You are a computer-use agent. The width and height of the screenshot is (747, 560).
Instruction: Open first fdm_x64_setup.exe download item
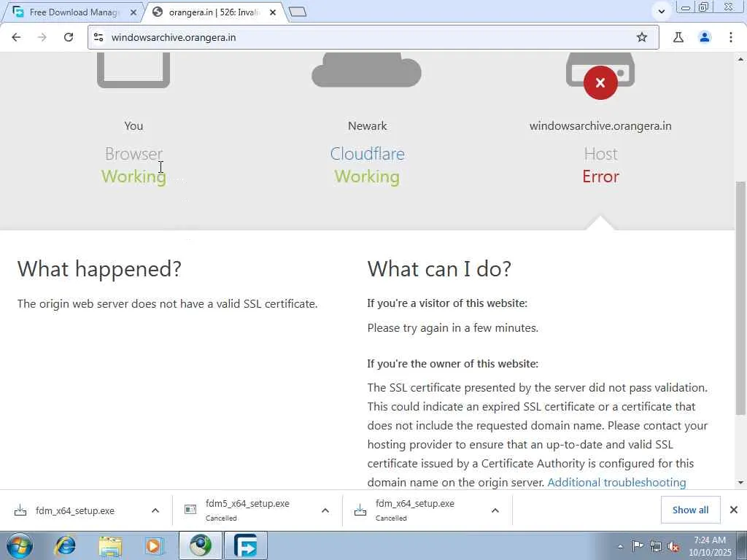pyautogui.click(x=75, y=510)
